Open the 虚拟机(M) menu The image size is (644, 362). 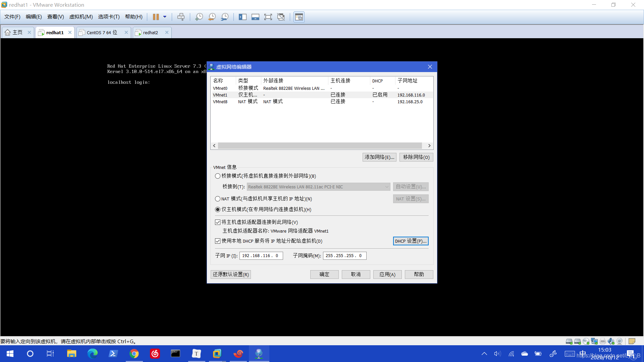(81, 17)
